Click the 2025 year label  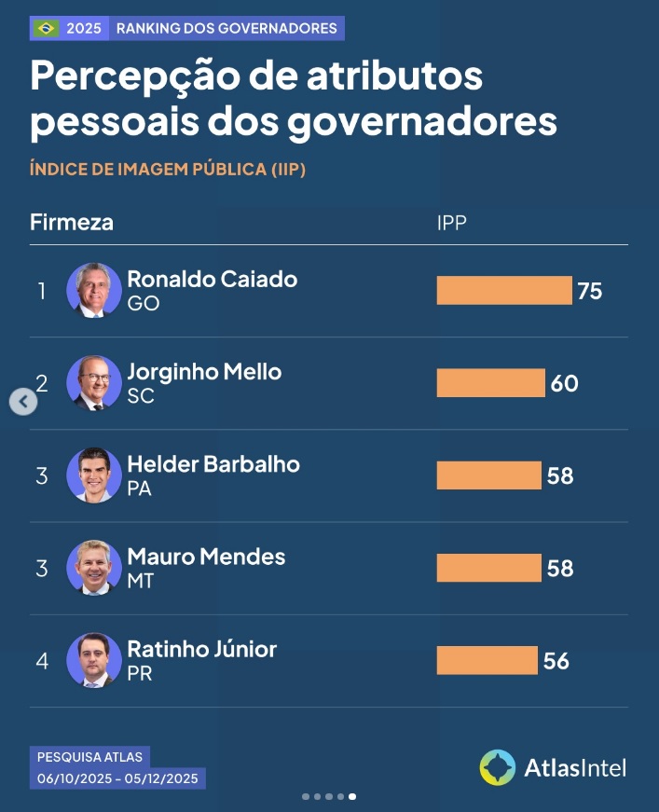tap(83, 28)
